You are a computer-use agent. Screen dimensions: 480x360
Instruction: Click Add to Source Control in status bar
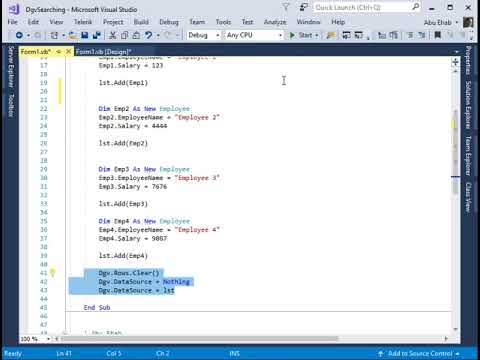click(419, 353)
